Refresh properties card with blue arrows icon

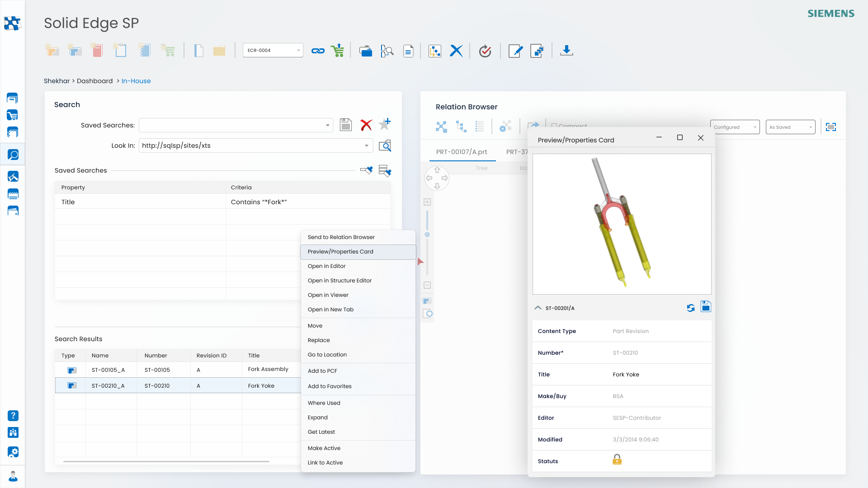(x=691, y=308)
